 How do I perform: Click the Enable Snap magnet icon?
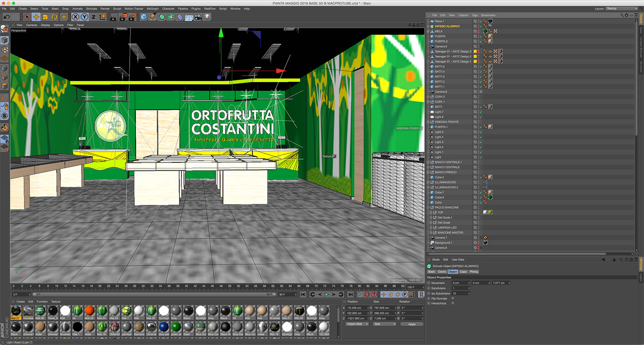click(x=5, y=127)
